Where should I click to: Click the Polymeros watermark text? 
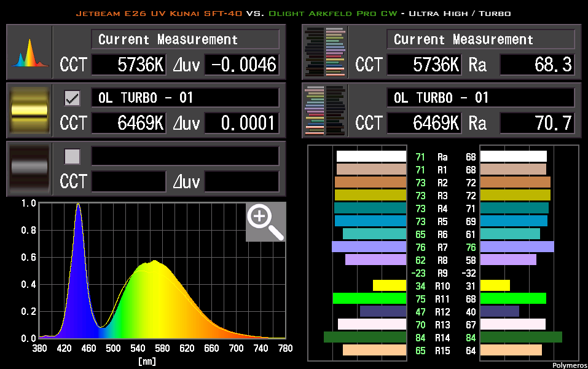pyautogui.click(x=569, y=364)
